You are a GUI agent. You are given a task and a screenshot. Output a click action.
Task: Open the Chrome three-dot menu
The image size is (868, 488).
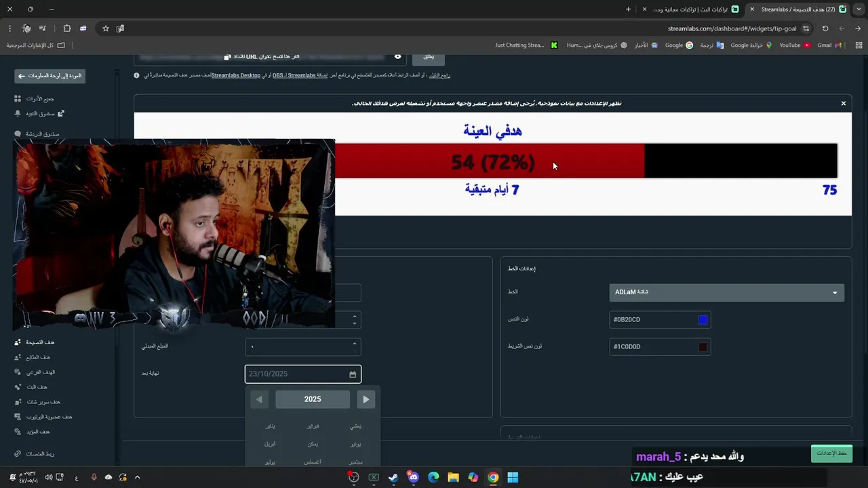click(9, 28)
